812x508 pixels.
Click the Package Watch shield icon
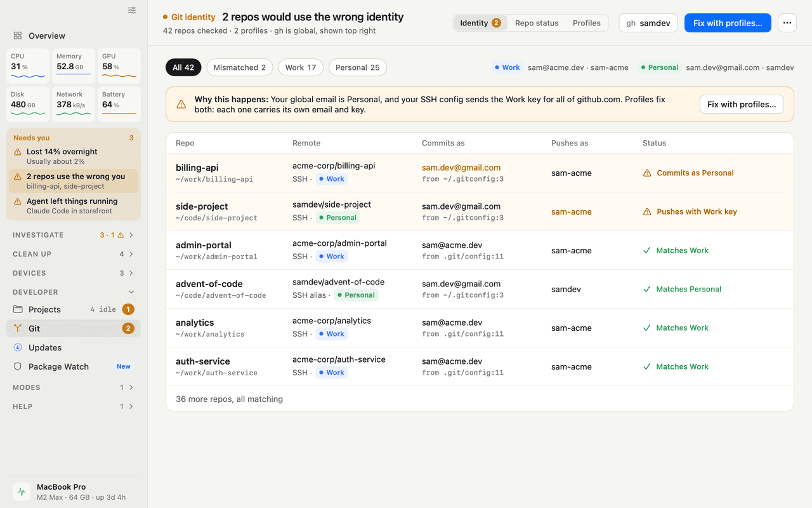point(18,366)
